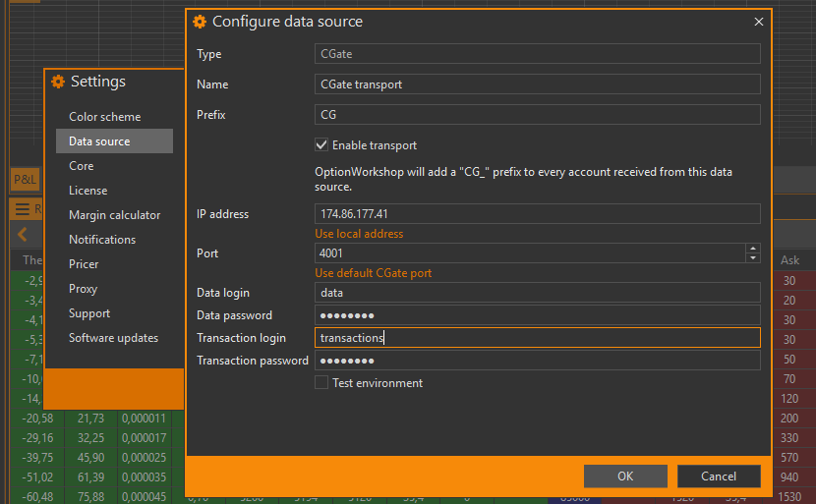The image size is (816, 504).
Task: Click the -51,02 cell in background table
Action: point(37,477)
